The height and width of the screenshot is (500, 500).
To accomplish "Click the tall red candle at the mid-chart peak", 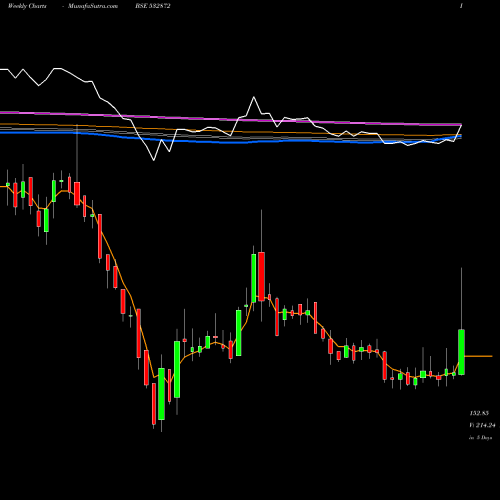I will pyautogui.click(x=261, y=276).
